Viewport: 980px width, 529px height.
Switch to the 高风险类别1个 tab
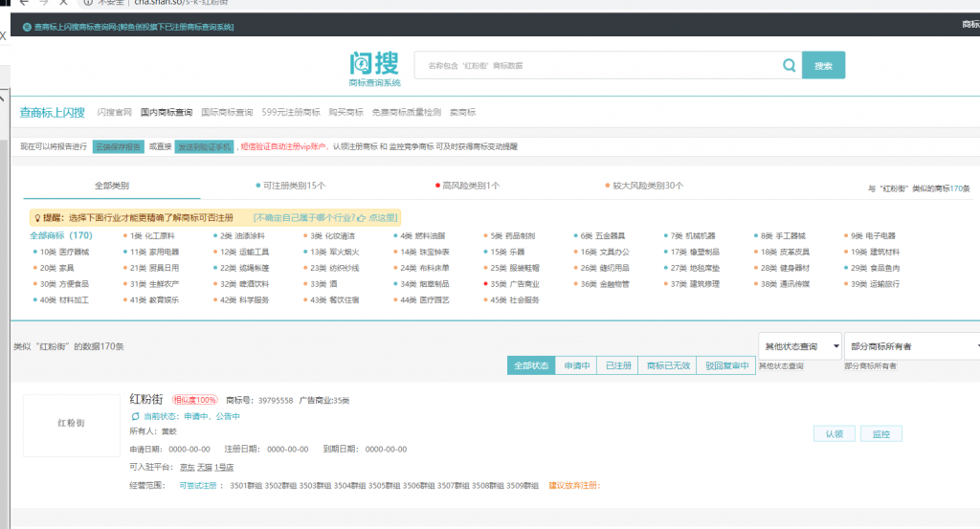click(x=467, y=186)
